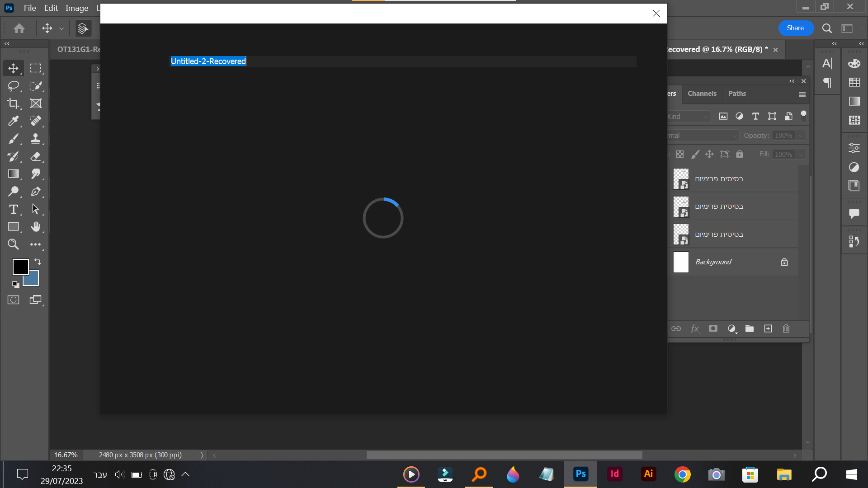Viewport: 868px width, 488px height.
Task: Select the Spot Healing Brush tool
Action: coord(36,121)
